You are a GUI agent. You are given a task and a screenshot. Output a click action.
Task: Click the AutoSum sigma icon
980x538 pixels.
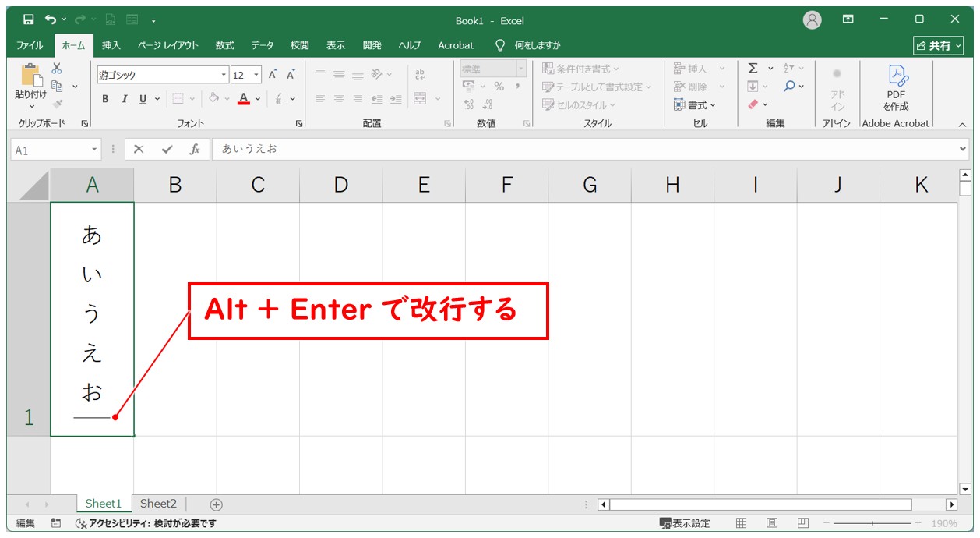753,69
